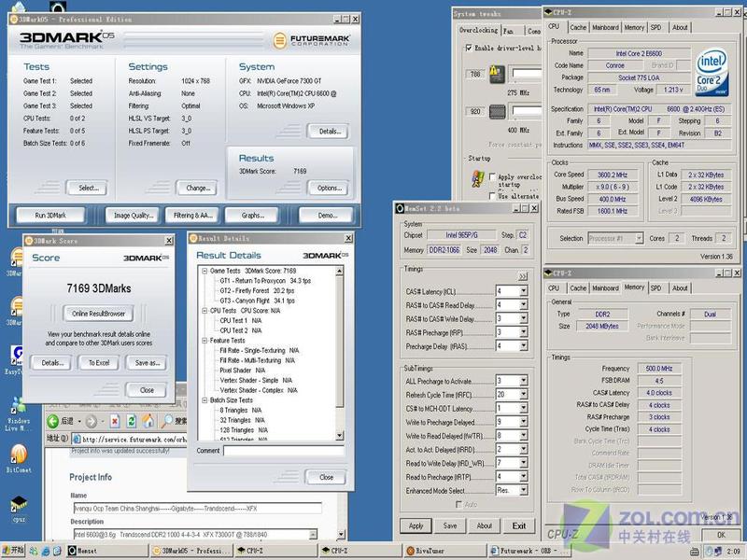This screenshot has height=560, width=747.
Task: Open the EasyTune desktop shortcut icon
Action: [17, 357]
